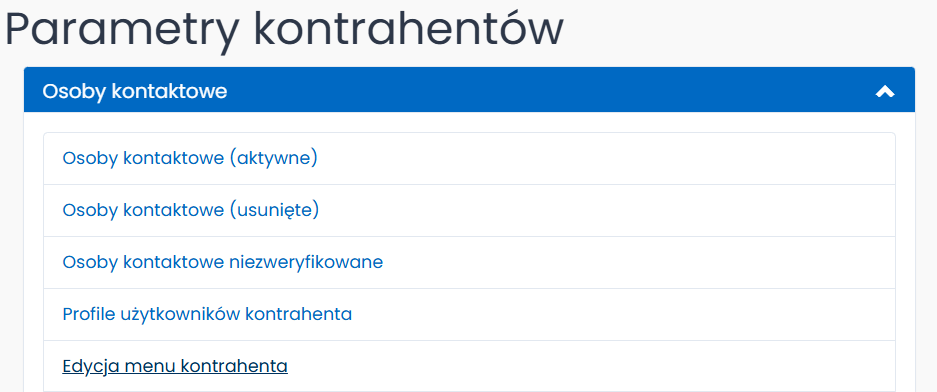The image size is (937, 392).
Task: Go to niezweryfikowane contact persons
Action: [x=222, y=262]
